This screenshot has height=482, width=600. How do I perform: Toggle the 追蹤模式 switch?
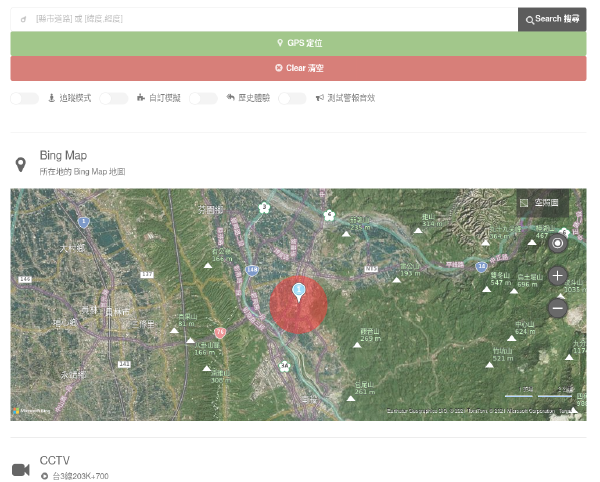tap(24, 98)
